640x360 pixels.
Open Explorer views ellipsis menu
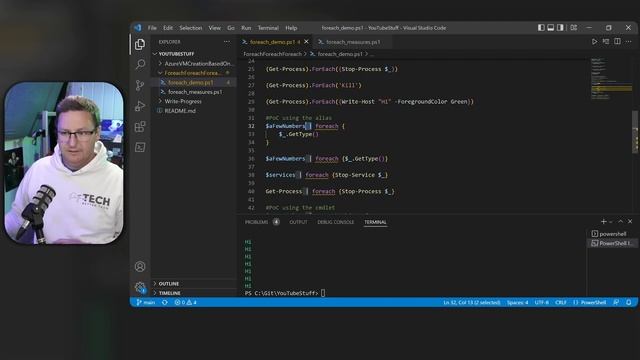pos(227,42)
